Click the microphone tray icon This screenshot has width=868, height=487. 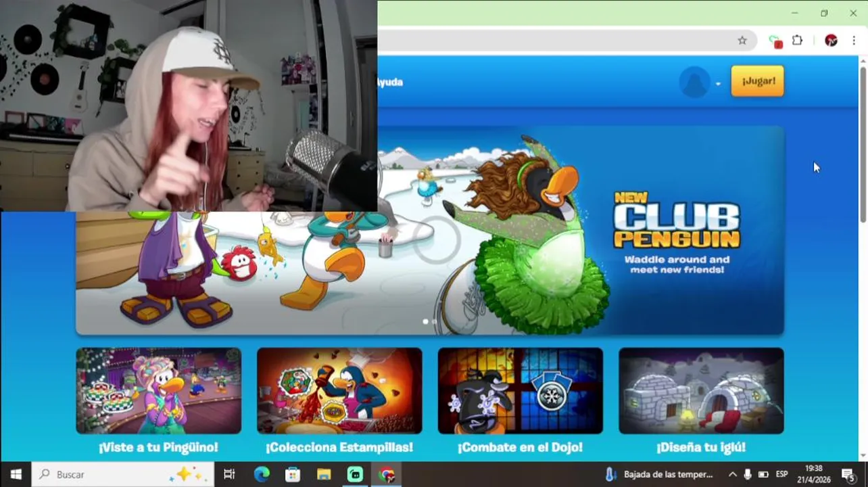pos(748,474)
